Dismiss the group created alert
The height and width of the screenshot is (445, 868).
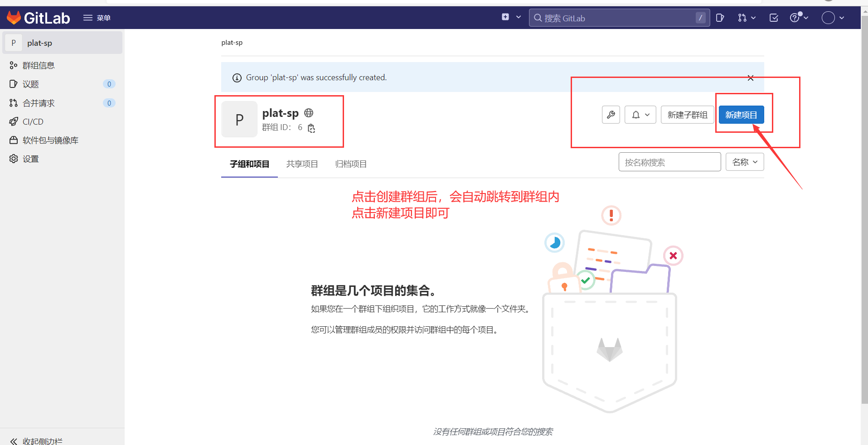coord(750,77)
